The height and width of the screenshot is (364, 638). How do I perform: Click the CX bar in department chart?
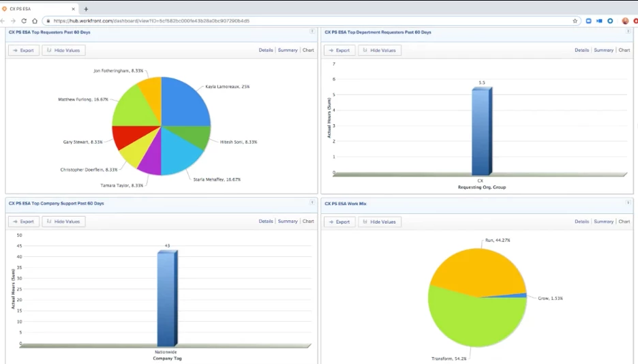coord(482,131)
